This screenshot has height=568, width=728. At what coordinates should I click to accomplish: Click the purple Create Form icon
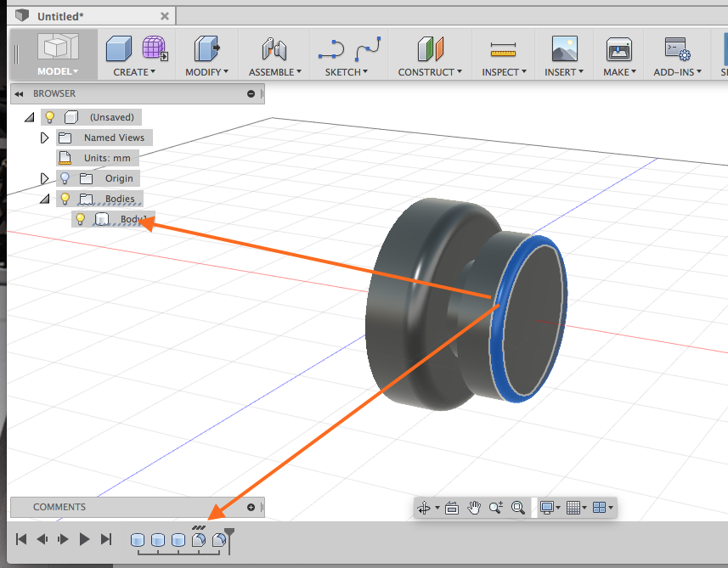155,48
